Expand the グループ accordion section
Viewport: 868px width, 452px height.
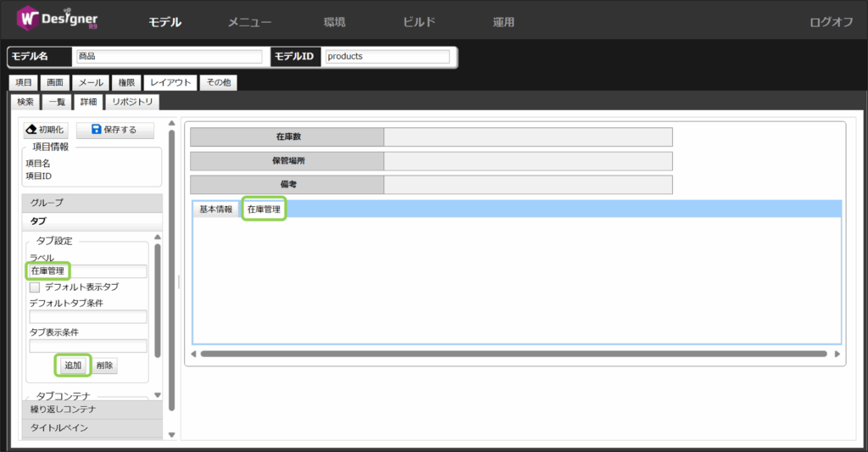click(92, 203)
